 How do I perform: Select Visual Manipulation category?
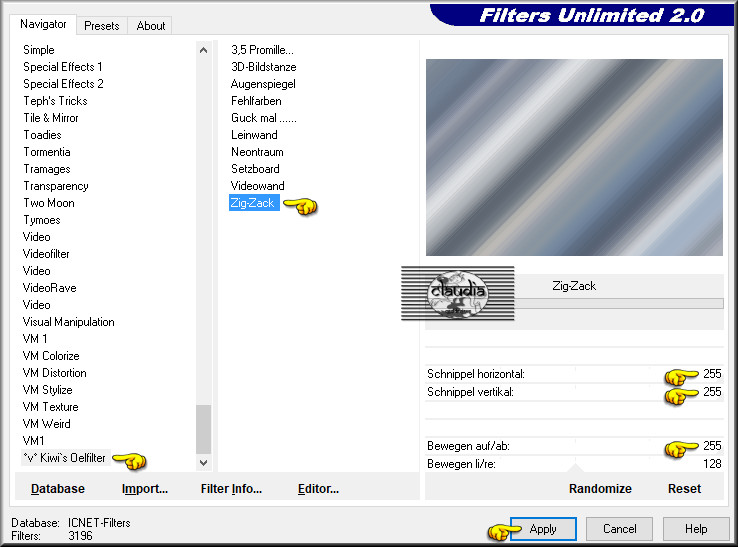[69, 322]
